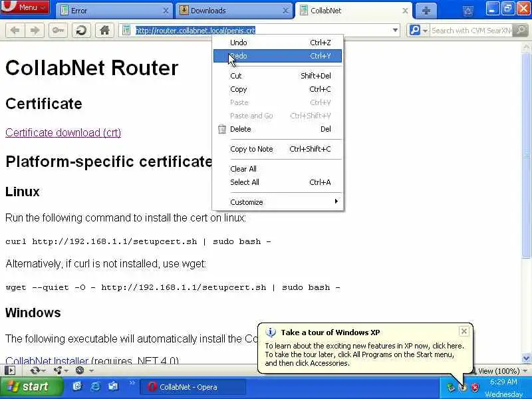The height and width of the screenshot is (399, 532).
Task: Go back with the Back arrow
Action: 15,31
